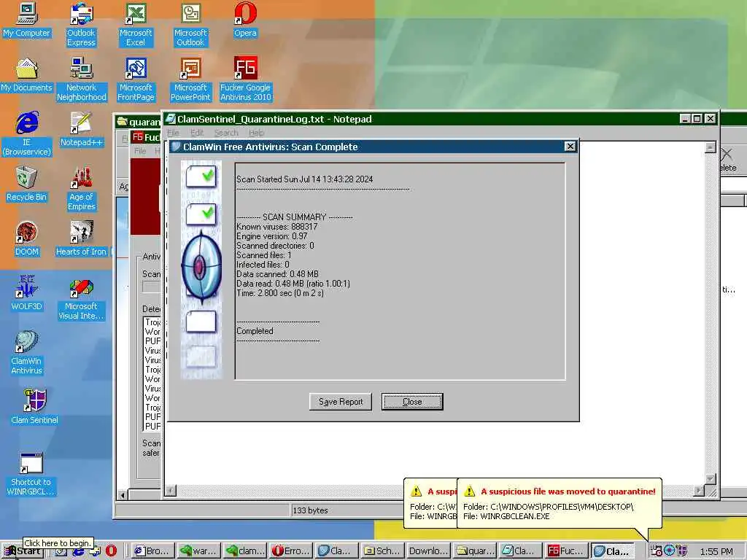Click the Scan Started line in report
747x560 pixels.
(304, 179)
